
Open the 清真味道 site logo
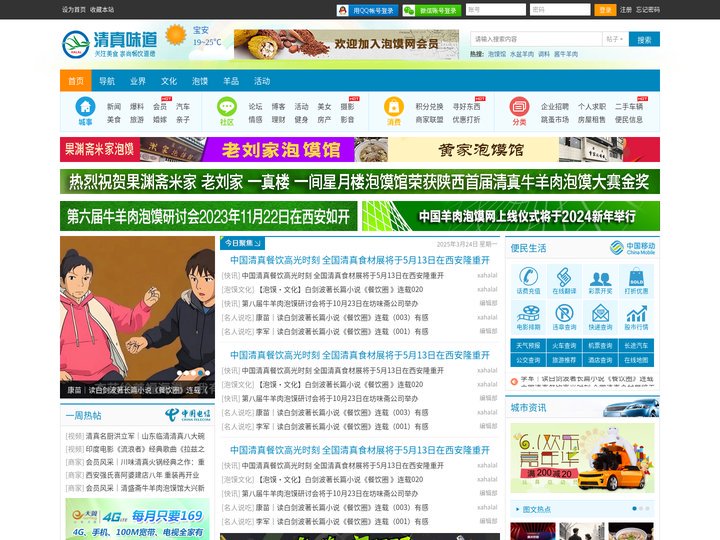point(110,44)
